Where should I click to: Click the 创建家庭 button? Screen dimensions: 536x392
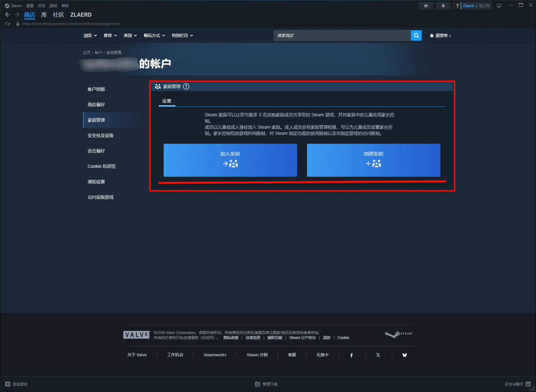374,160
